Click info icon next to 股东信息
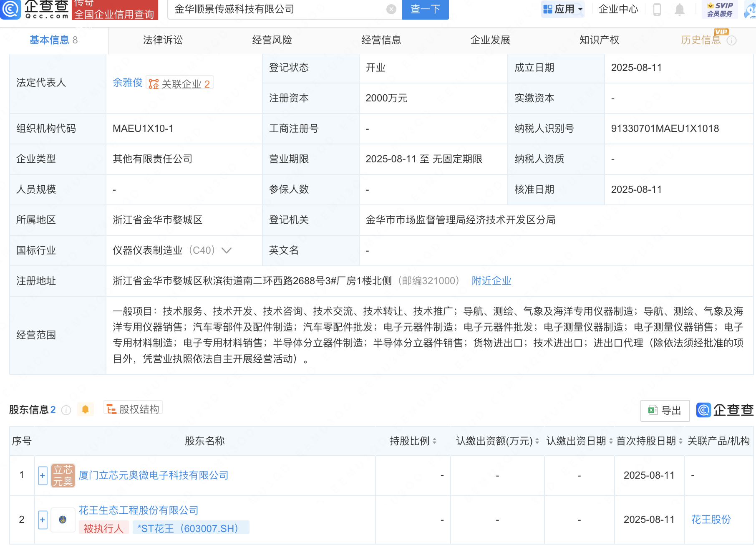The height and width of the screenshot is (545, 756). [66, 410]
